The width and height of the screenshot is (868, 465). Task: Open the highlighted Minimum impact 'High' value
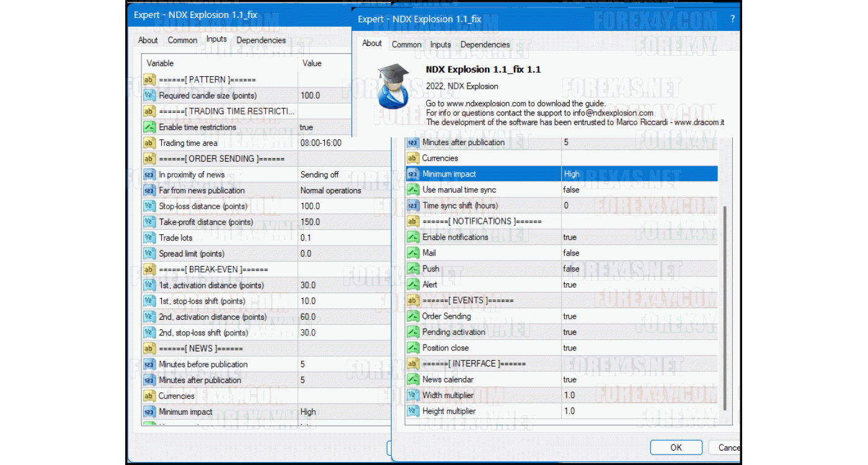point(572,174)
